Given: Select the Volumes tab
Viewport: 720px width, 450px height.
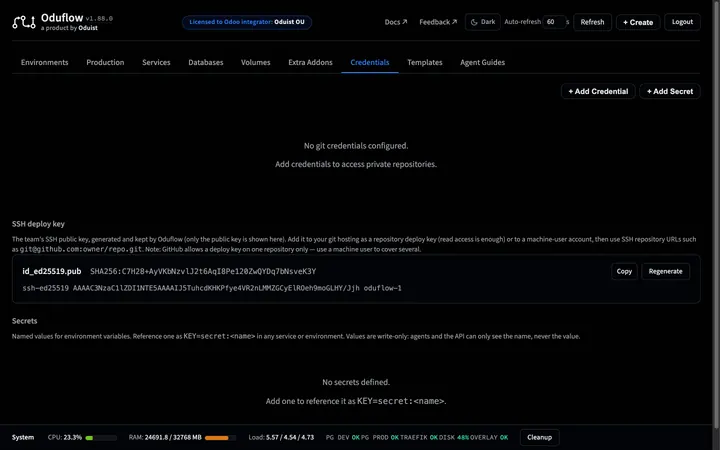Looking at the screenshot, I should [256, 62].
